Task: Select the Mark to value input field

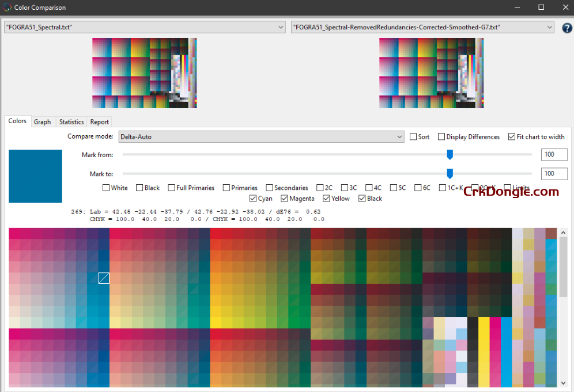Action: [x=554, y=173]
